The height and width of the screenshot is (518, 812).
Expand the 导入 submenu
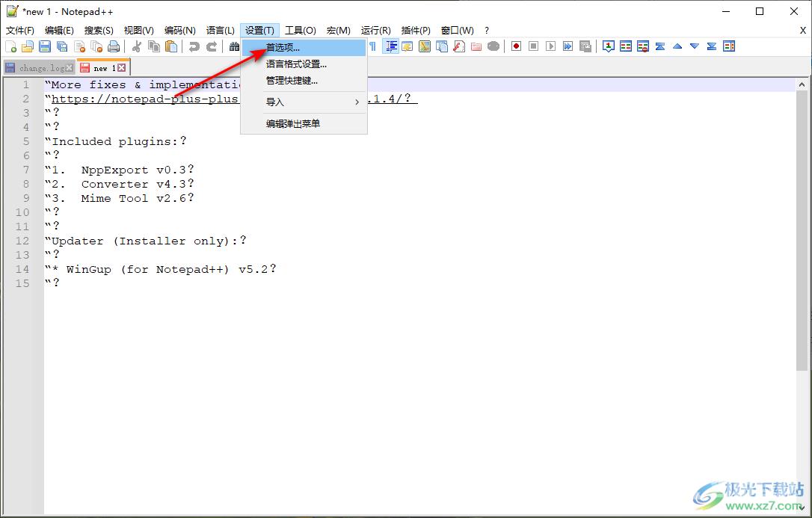(x=304, y=102)
